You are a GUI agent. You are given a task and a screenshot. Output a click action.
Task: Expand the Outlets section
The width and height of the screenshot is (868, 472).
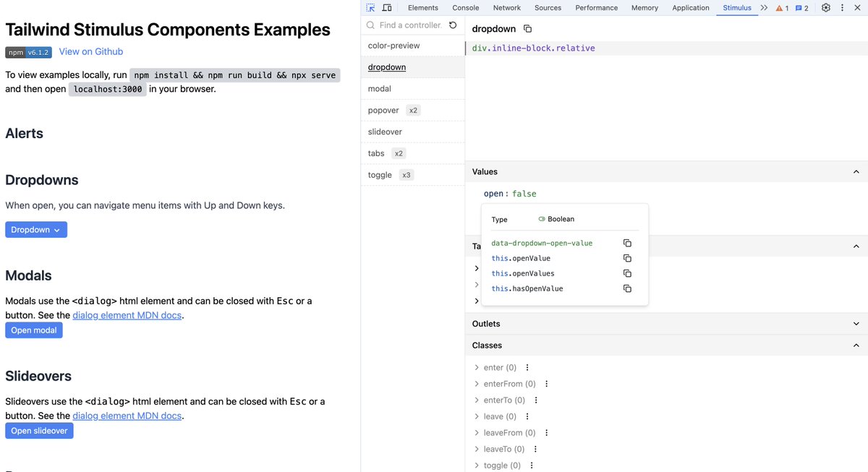(856, 324)
